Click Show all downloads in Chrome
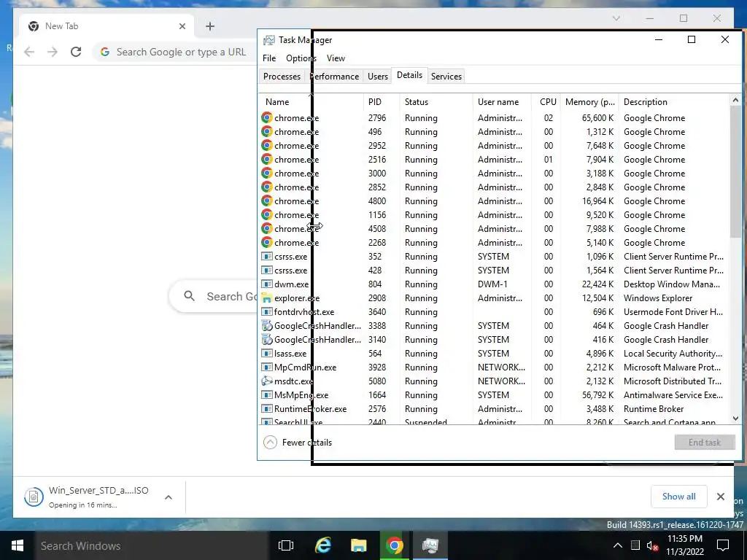747x560 pixels. (x=679, y=497)
